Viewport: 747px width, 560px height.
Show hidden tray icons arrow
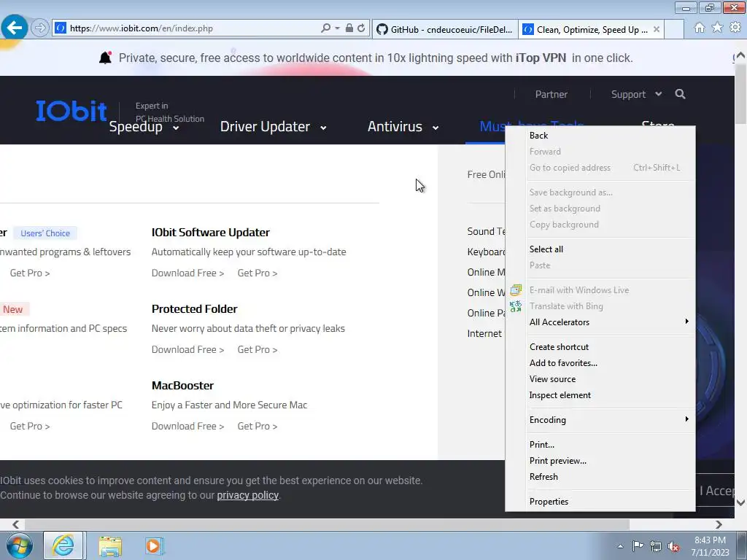point(620,546)
